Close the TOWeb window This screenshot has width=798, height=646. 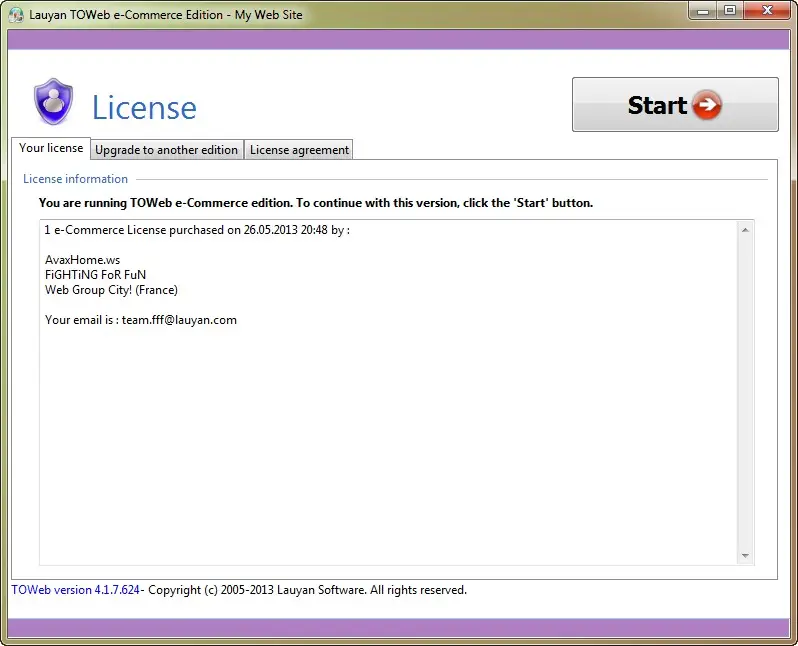767,11
